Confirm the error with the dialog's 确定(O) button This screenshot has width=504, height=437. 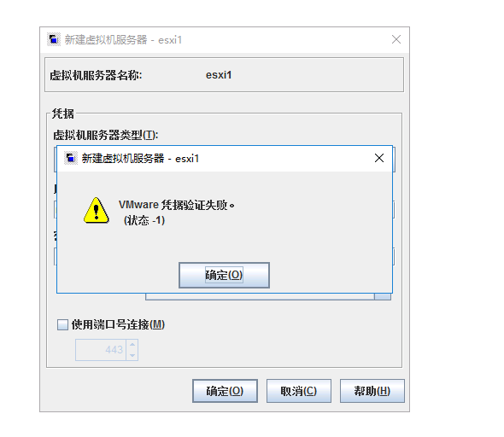[224, 275]
